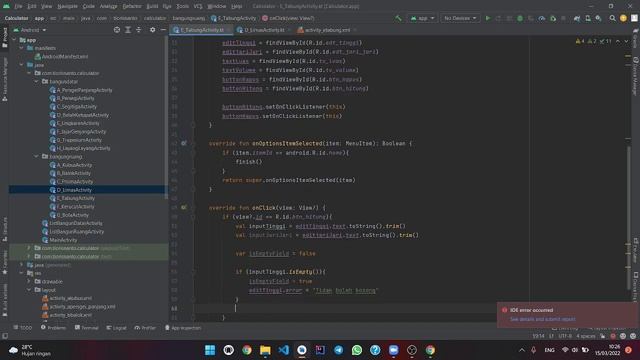Open the VCS menu
The width and height of the screenshot is (640, 360).
[198, 6]
